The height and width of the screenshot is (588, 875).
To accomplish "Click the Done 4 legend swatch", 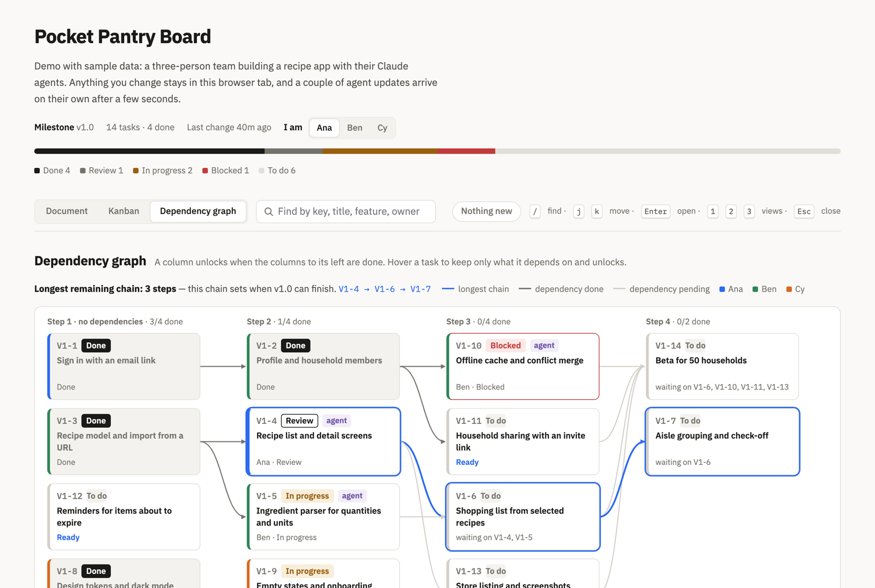I will pyautogui.click(x=37, y=171).
